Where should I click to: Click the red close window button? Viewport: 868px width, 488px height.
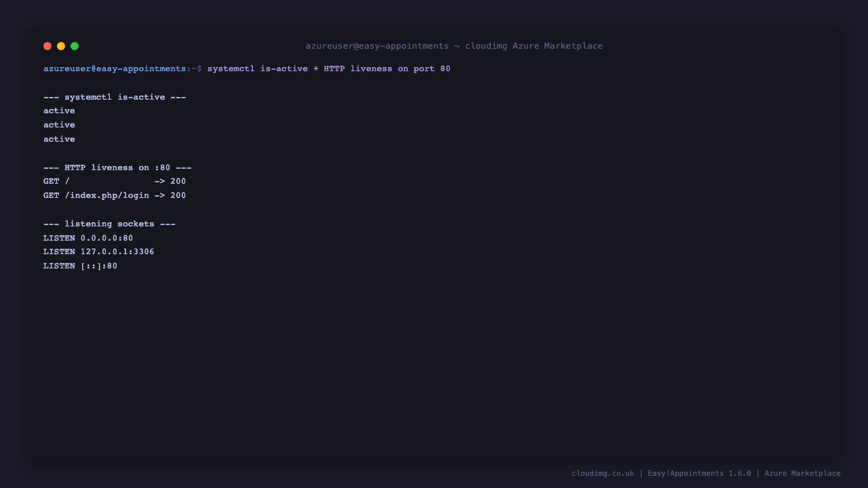point(47,46)
